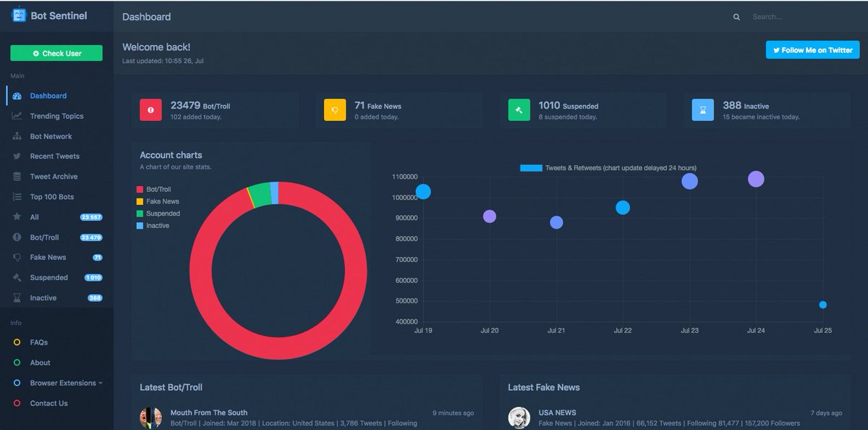Open the About page link

coord(40,363)
